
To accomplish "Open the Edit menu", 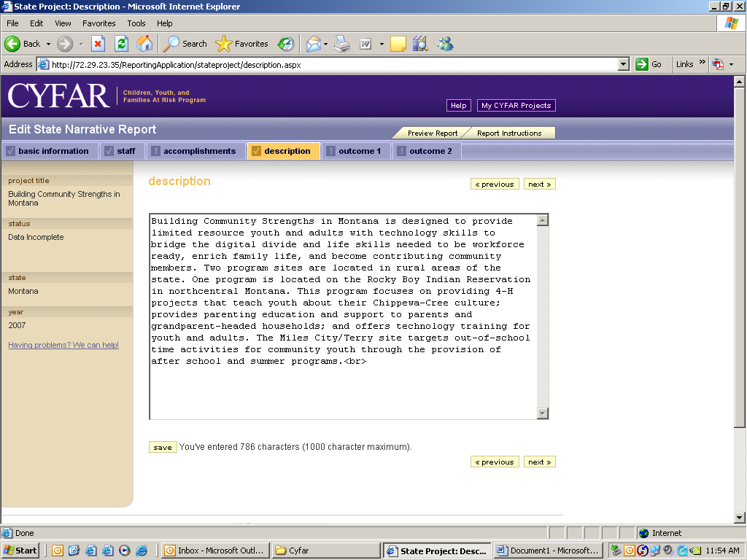I will point(36,23).
